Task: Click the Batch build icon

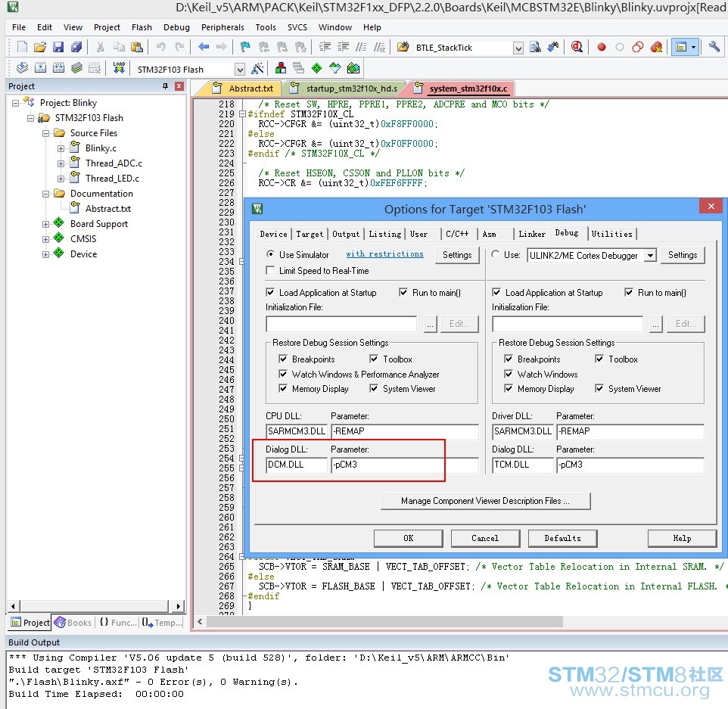Action: (x=76, y=68)
